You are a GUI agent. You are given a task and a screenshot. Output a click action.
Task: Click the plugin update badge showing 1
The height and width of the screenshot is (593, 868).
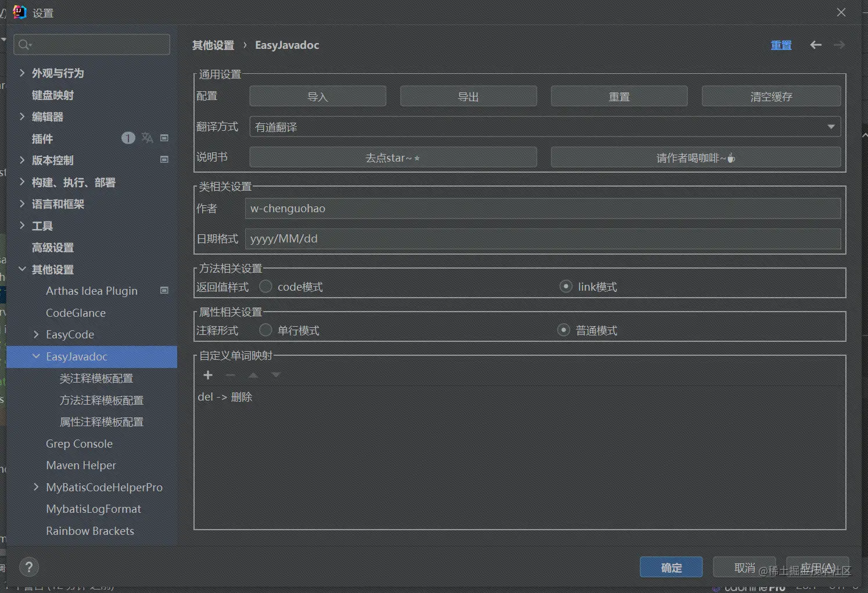click(128, 138)
